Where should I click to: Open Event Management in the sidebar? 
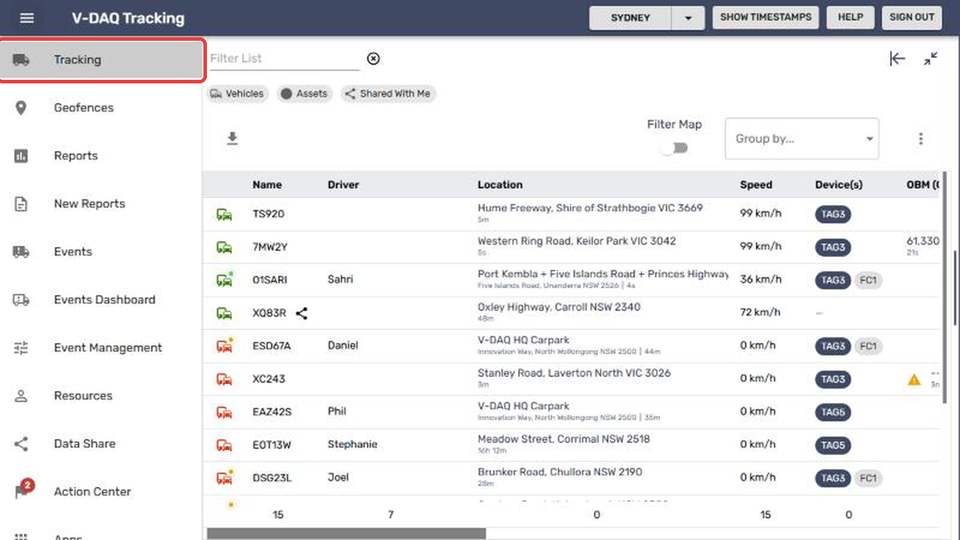pyautogui.click(x=102, y=348)
